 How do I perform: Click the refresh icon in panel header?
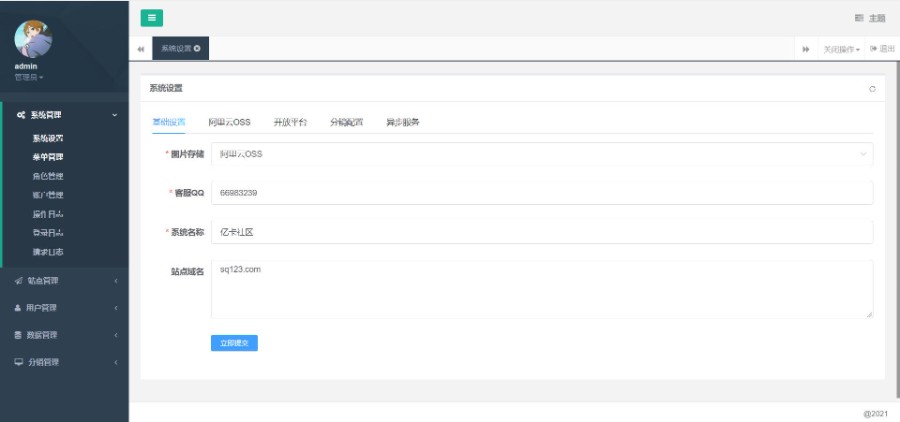[x=872, y=89]
